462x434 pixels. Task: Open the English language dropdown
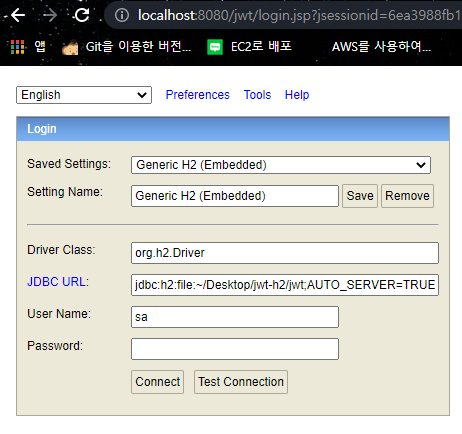coord(84,95)
